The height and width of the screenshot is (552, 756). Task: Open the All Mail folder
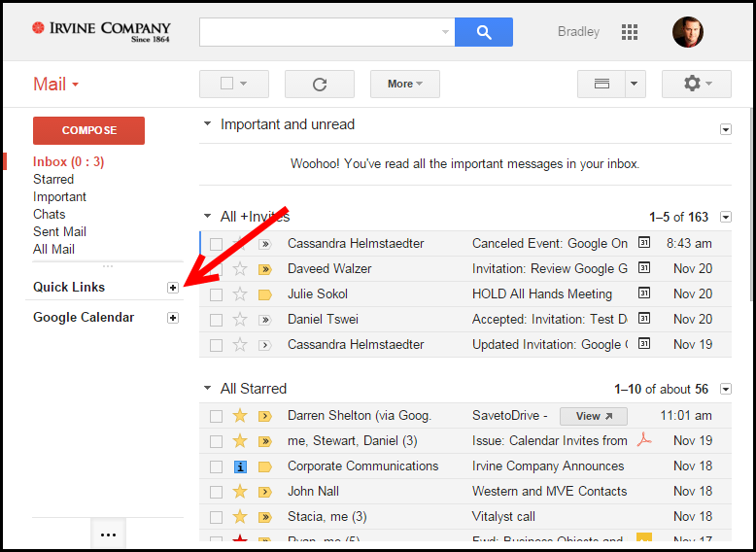pyautogui.click(x=53, y=249)
